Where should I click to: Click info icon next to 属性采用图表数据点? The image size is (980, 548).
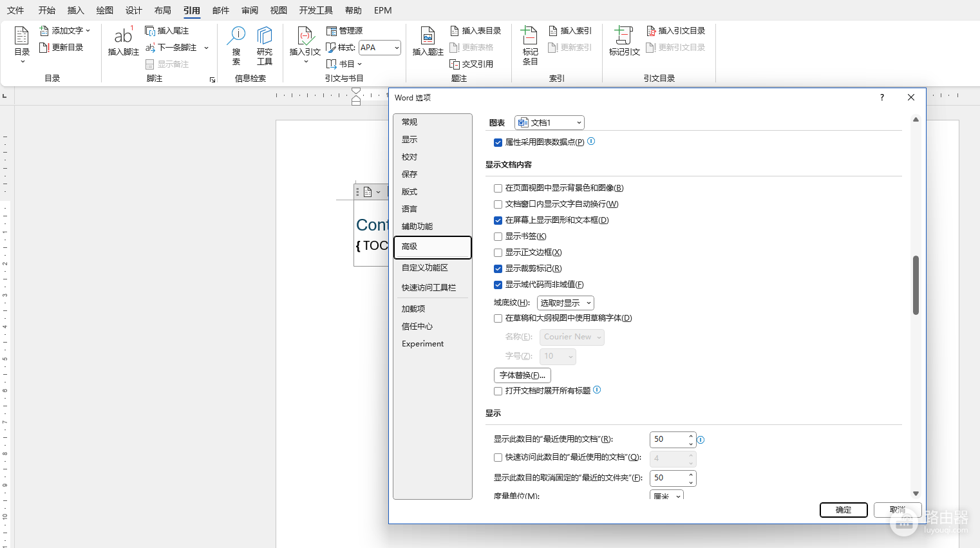pyautogui.click(x=591, y=141)
